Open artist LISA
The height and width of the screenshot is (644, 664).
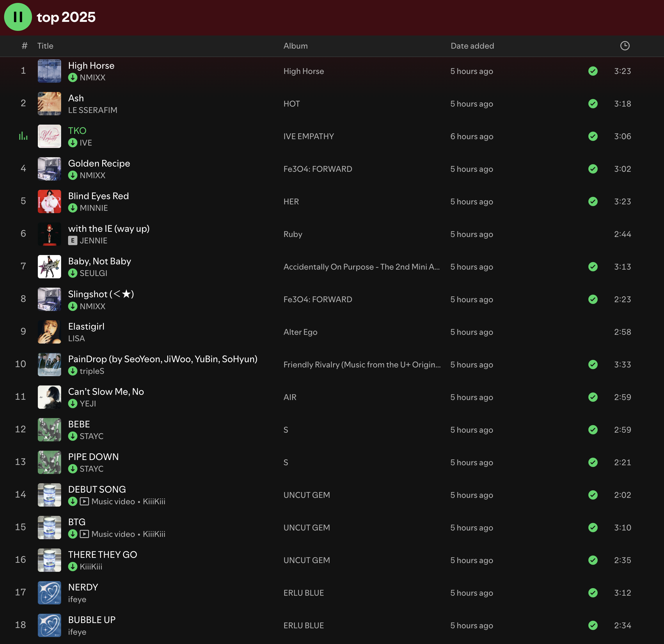coord(77,339)
